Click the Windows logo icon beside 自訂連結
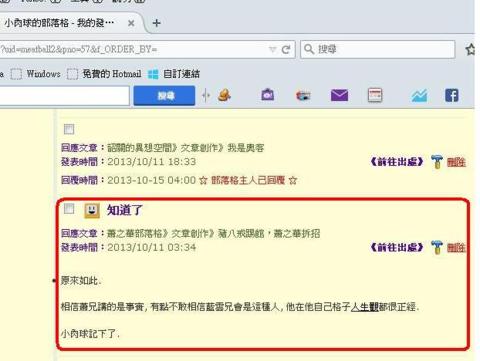 pyautogui.click(x=153, y=74)
